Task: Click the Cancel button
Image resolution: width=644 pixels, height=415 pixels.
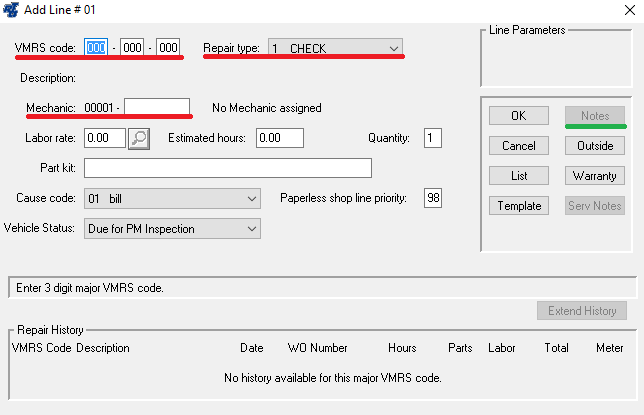Action: pos(518,146)
